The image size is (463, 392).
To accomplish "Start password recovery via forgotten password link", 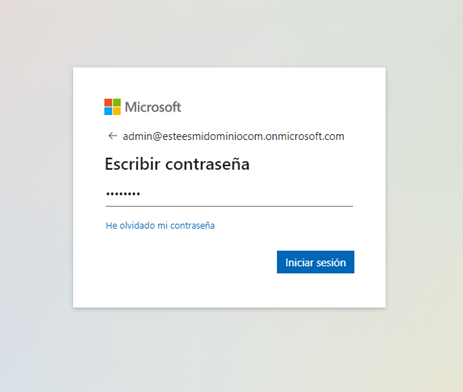I will click(x=160, y=225).
